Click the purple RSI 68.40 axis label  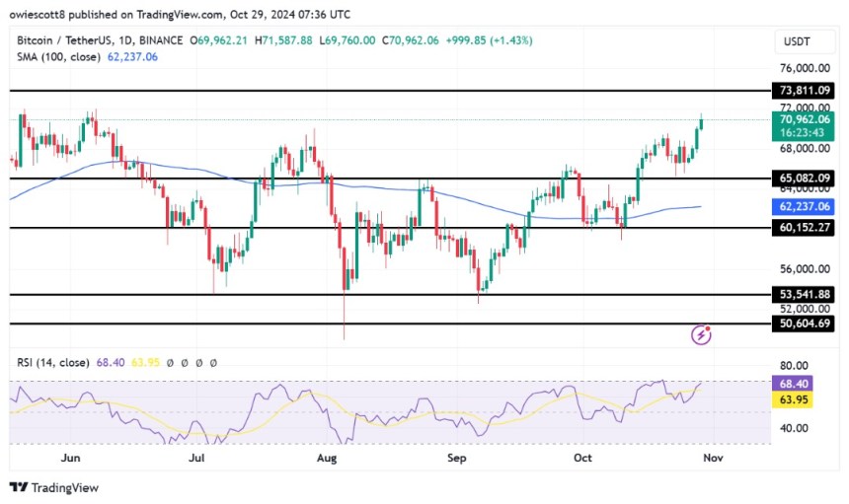(x=793, y=384)
